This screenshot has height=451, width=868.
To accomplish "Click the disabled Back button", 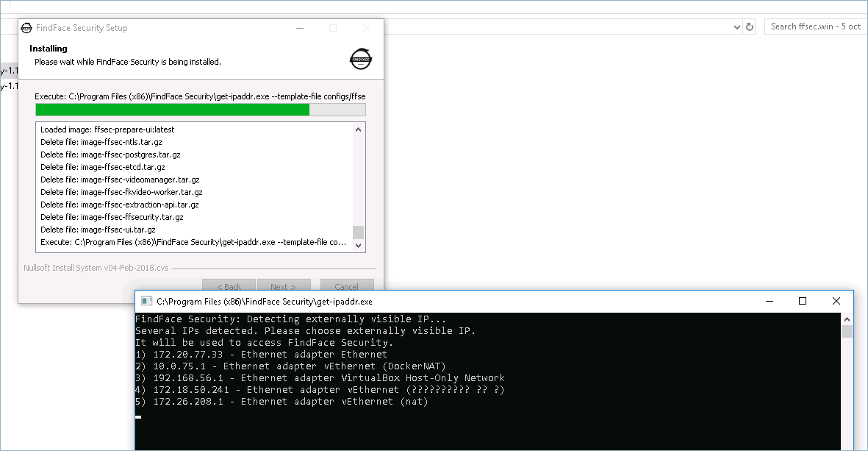I will pyautogui.click(x=229, y=286).
